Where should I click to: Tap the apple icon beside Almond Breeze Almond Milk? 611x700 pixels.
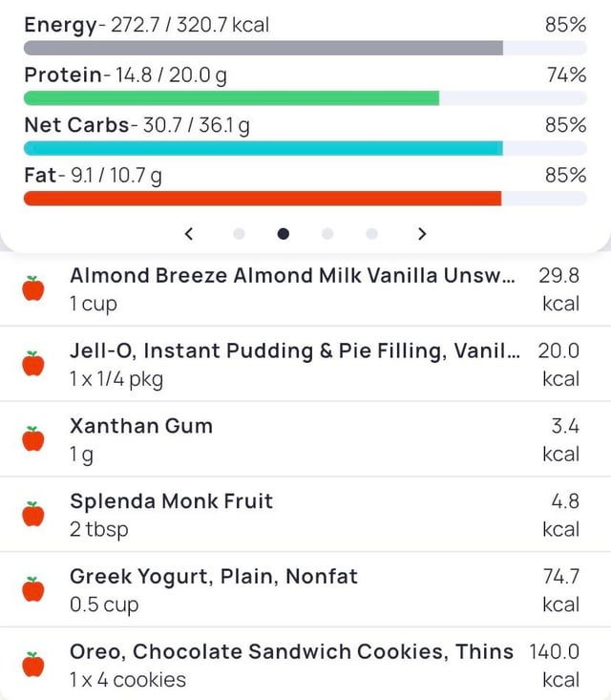33,288
